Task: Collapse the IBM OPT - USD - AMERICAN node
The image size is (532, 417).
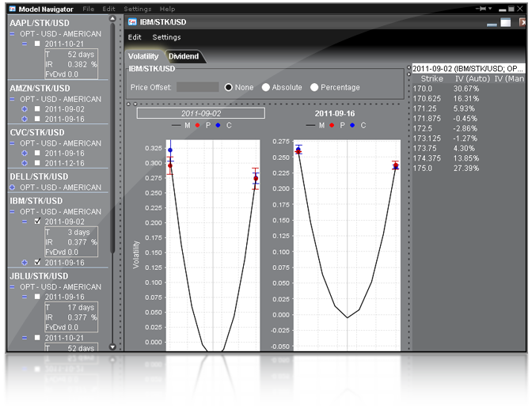Action: 12,211
